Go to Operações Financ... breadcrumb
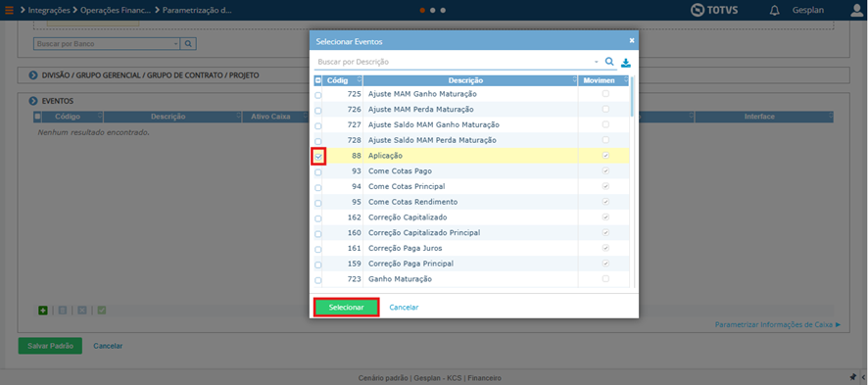 point(116,10)
